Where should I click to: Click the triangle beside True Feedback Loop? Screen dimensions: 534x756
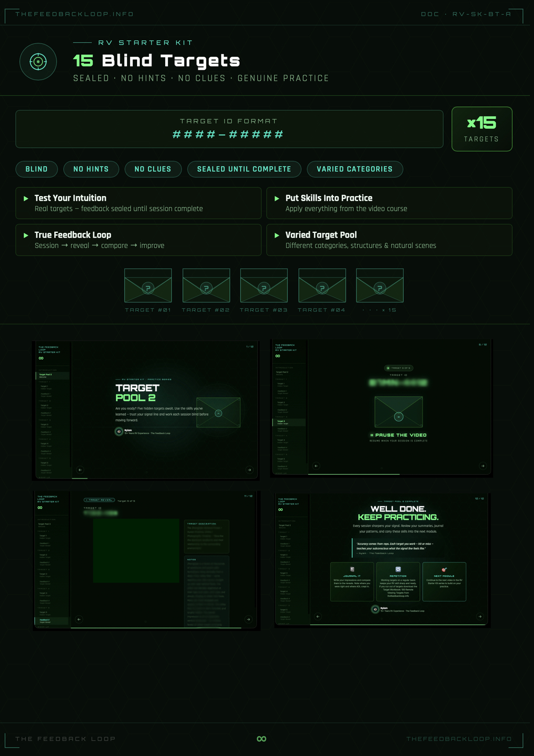coord(26,235)
